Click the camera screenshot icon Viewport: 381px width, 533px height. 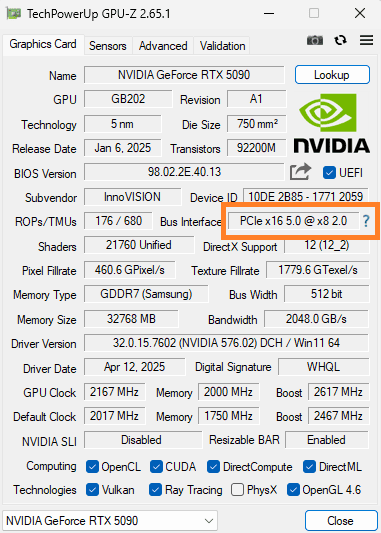click(315, 40)
